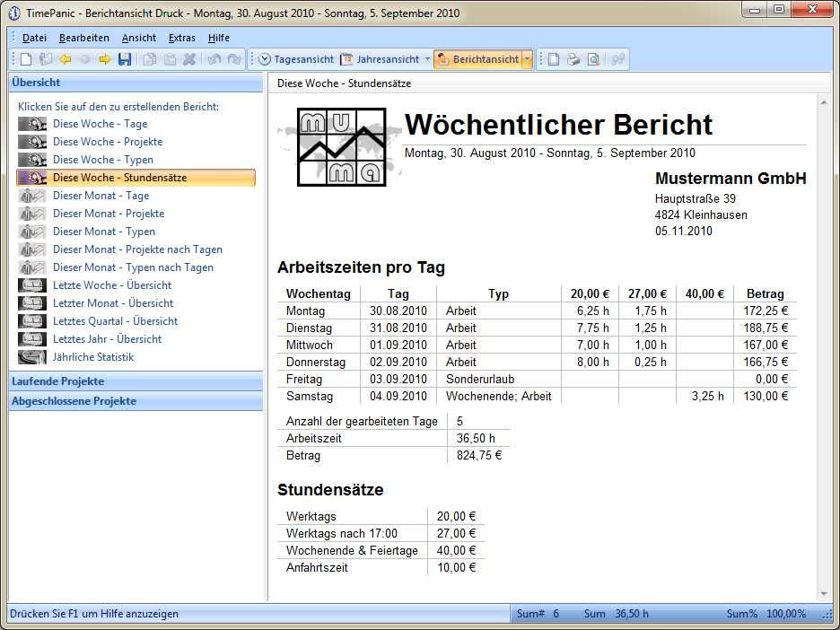Open the Diese Woche - Tage report
Screen dimensions: 840x630
pos(100,124)
